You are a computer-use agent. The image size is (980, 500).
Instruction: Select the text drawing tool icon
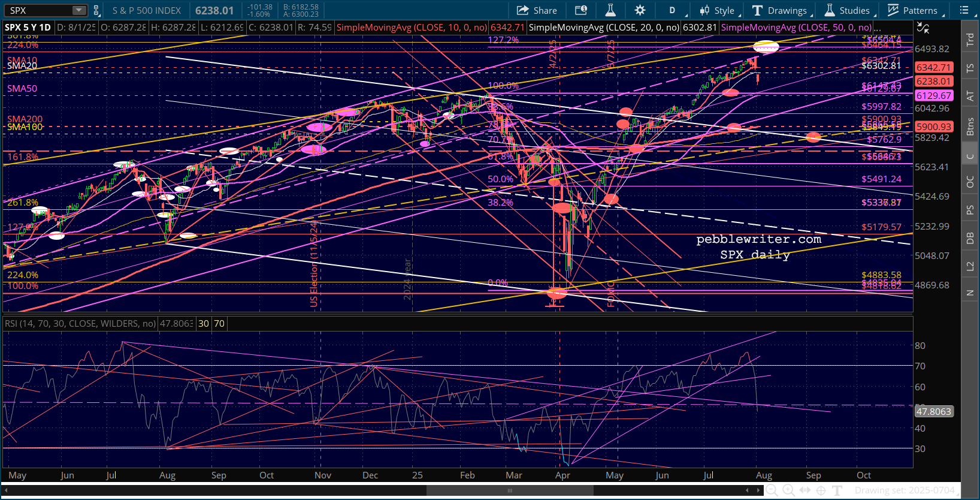point(837,490)
